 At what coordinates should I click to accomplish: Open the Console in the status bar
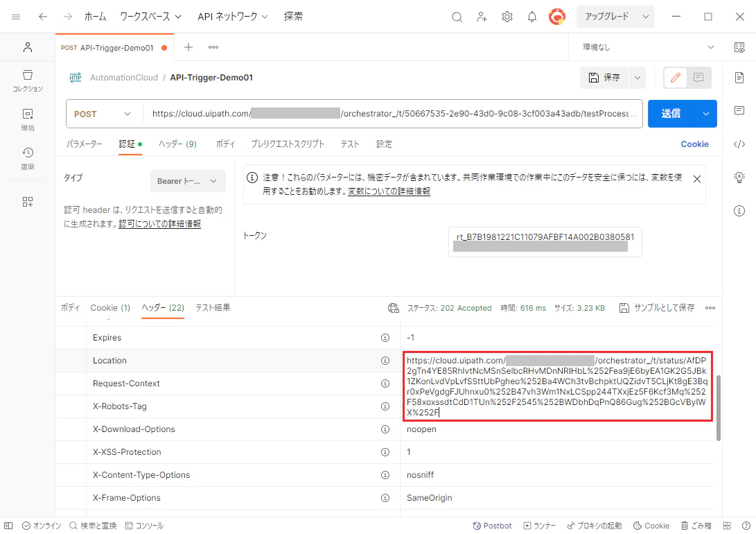pos(144,526)
